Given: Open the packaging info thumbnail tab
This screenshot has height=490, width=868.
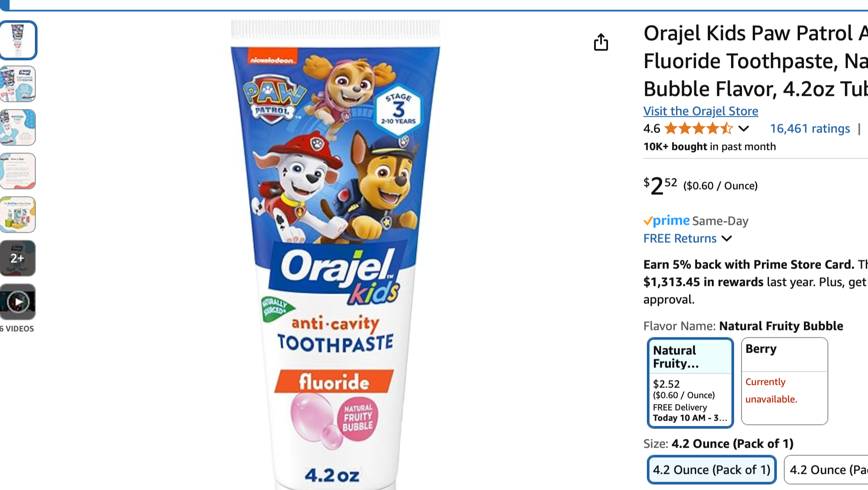Looking at the screenshot, I should click(18, 84).
